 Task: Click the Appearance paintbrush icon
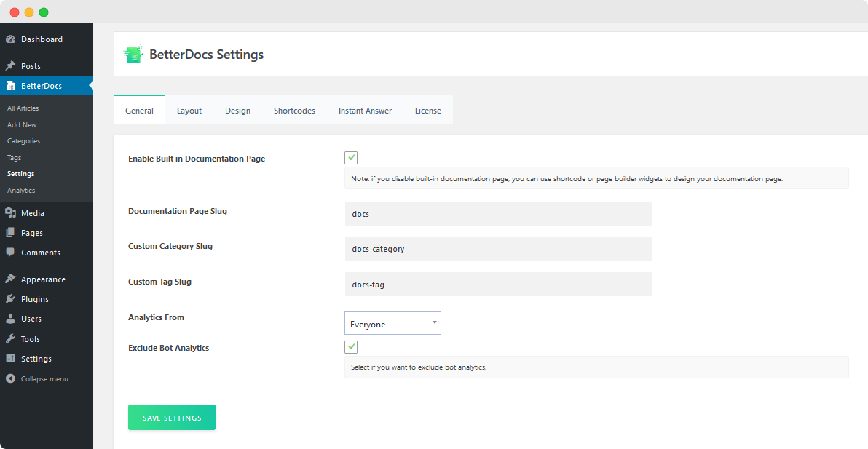(x=10, y=279)
